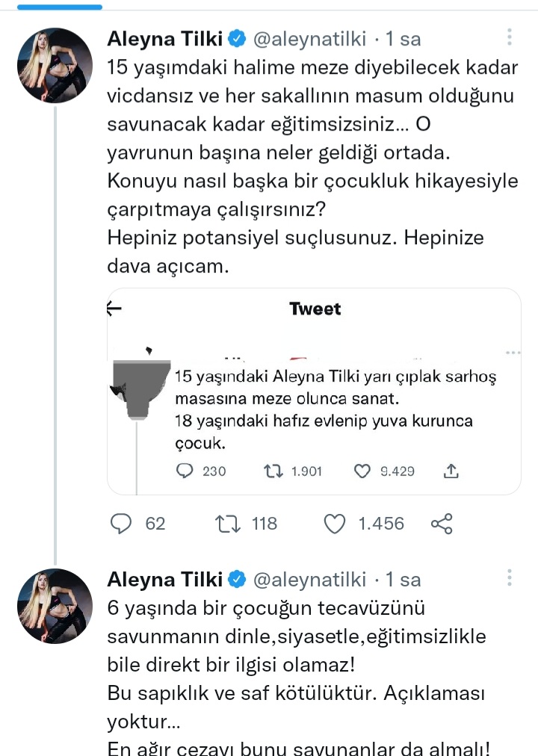Click the verified badge on the second tweet
This screenshot has width=538, height=756.
tap(238, 579)
